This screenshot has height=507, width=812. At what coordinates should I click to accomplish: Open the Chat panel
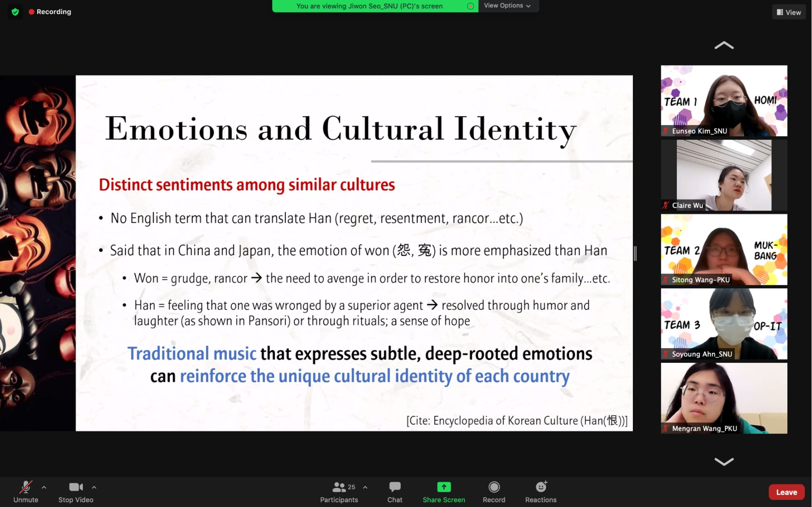395,492
